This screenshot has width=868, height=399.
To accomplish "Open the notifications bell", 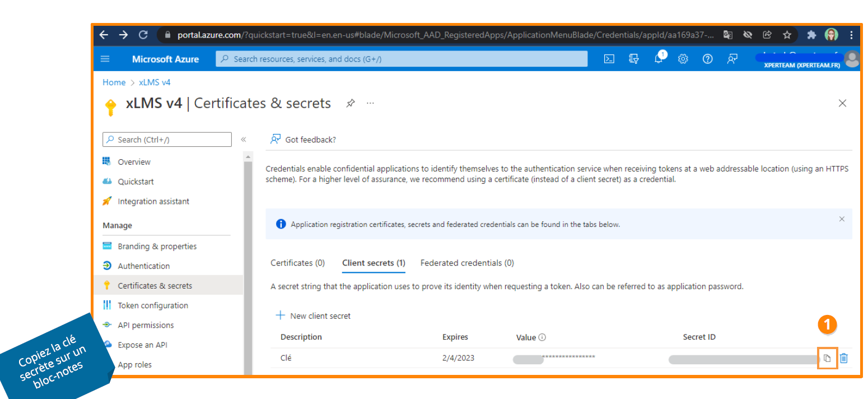I will pos(659,59).
